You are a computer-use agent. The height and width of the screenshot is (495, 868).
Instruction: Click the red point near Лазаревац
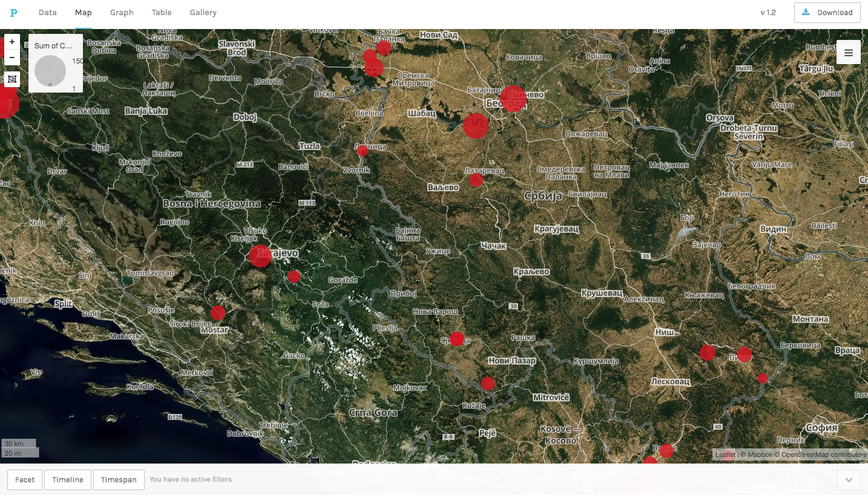(x=476, y=180)
